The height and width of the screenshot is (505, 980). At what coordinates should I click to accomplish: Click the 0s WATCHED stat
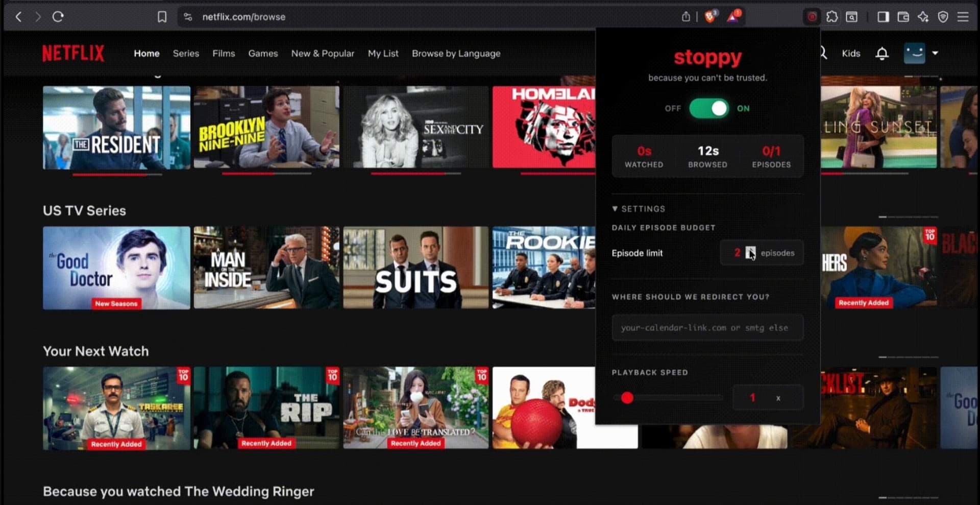click(644, 157)
